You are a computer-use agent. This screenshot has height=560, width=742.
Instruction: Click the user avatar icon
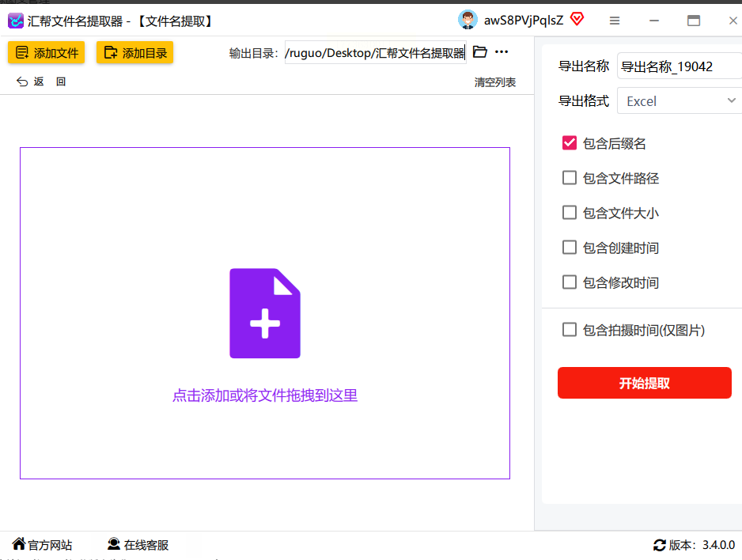[x=468, y=20]
